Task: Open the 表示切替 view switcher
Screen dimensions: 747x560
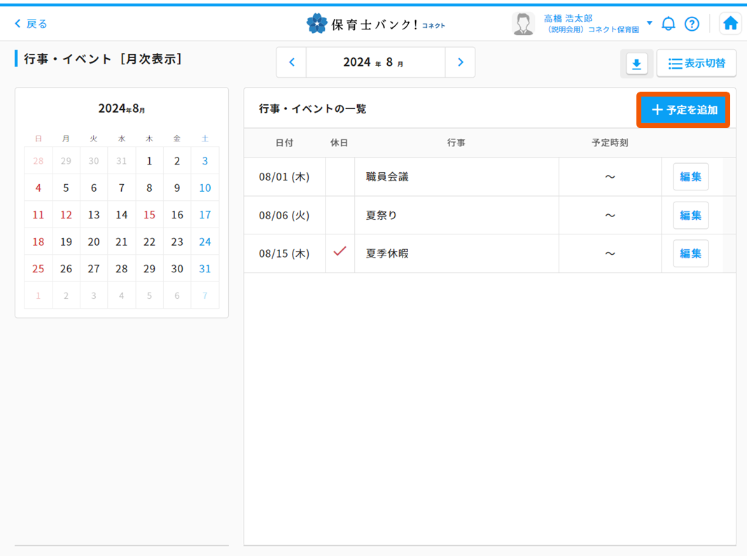Action: pyautogui.click(x=696, y=64)
